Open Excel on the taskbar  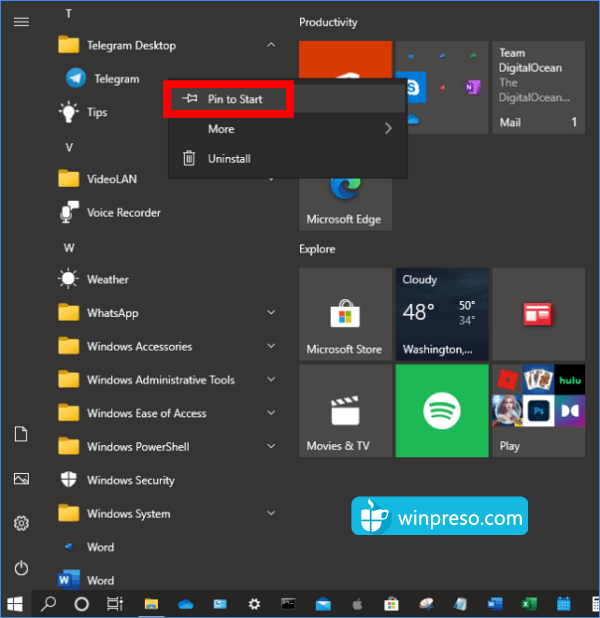pos(529,604)
